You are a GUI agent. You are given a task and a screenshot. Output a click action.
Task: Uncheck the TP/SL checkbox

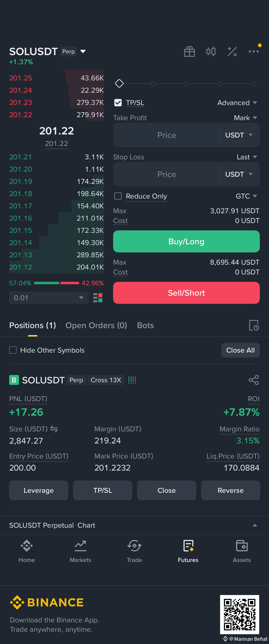coord(118,103)
